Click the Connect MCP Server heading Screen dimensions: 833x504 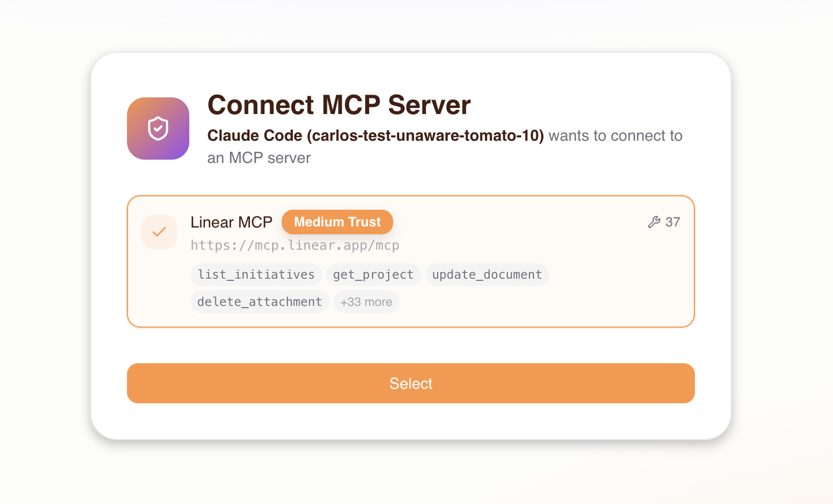point(339,105)
